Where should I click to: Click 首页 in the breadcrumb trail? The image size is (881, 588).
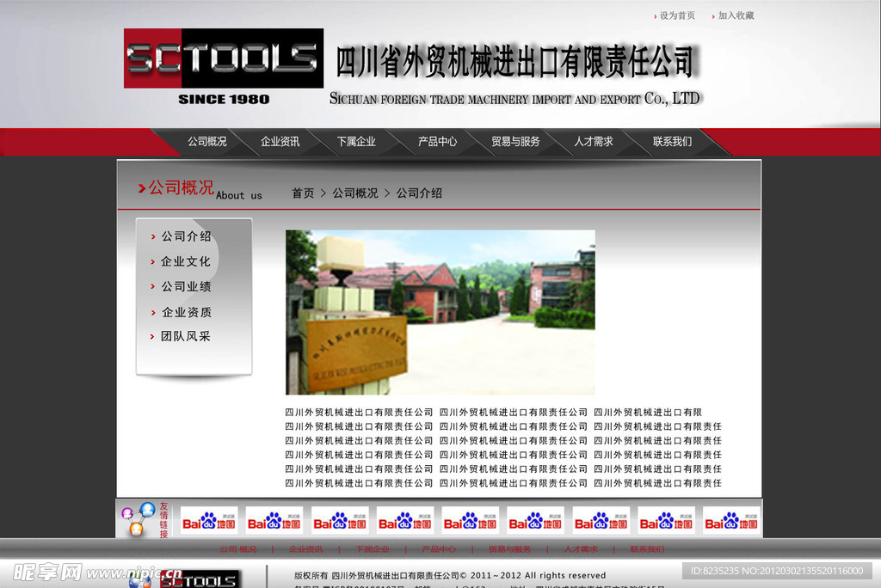coord(301,193)
